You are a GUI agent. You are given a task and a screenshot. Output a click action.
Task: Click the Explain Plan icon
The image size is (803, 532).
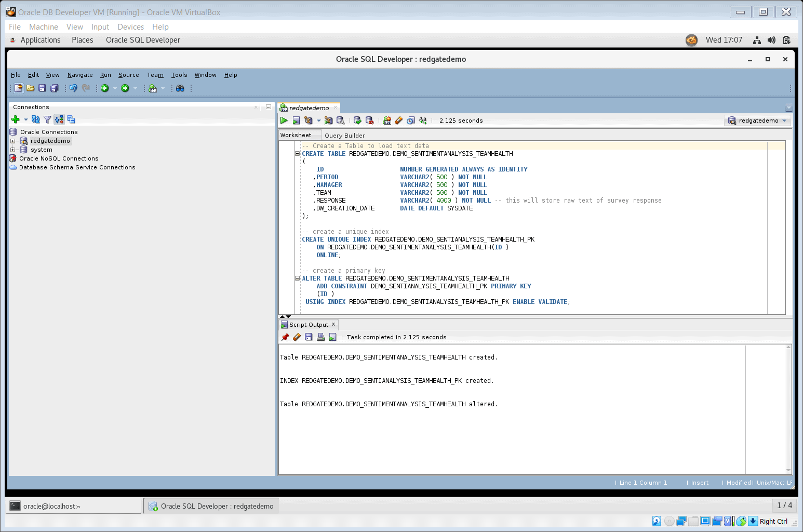point(309,121)
